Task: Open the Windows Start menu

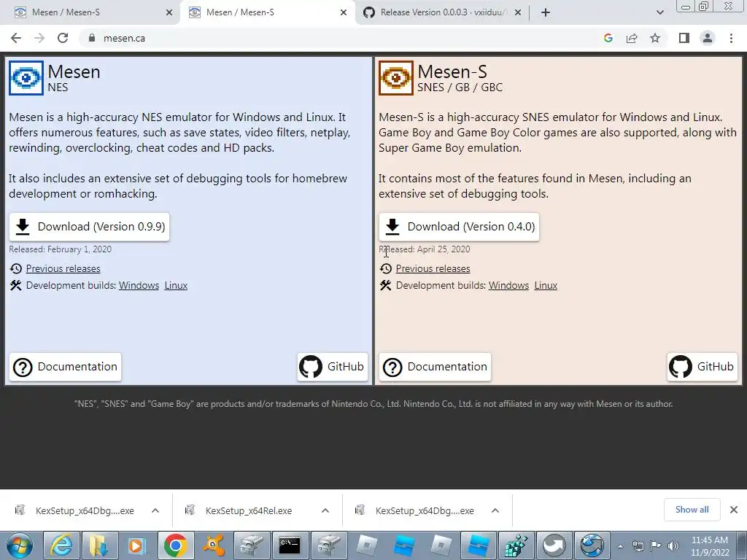Action: tap(20, 545)
